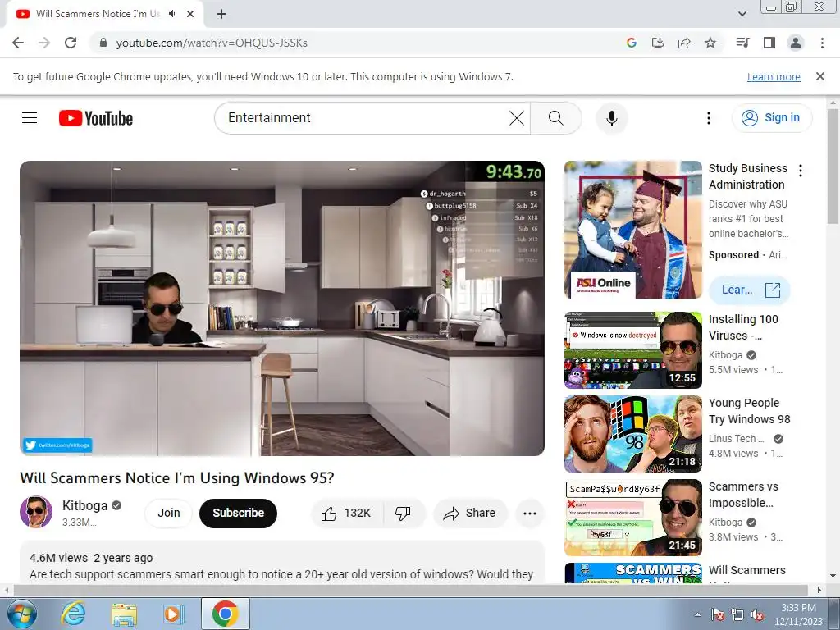The image size is (840, 630).
Task: Open Chrome profile avatar menu
Action: pyautogui.click(x=796, y=43)
